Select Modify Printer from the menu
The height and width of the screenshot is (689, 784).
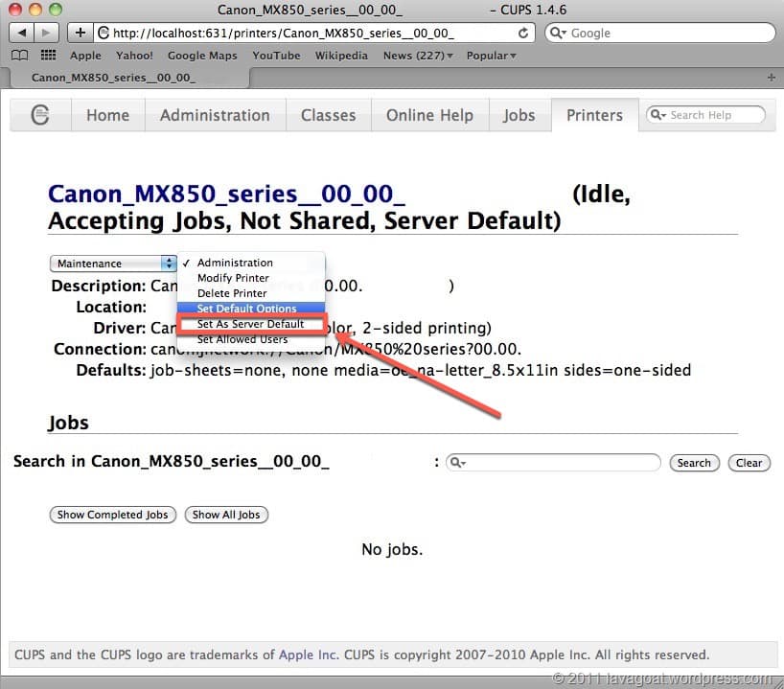[x=233, y=278]
